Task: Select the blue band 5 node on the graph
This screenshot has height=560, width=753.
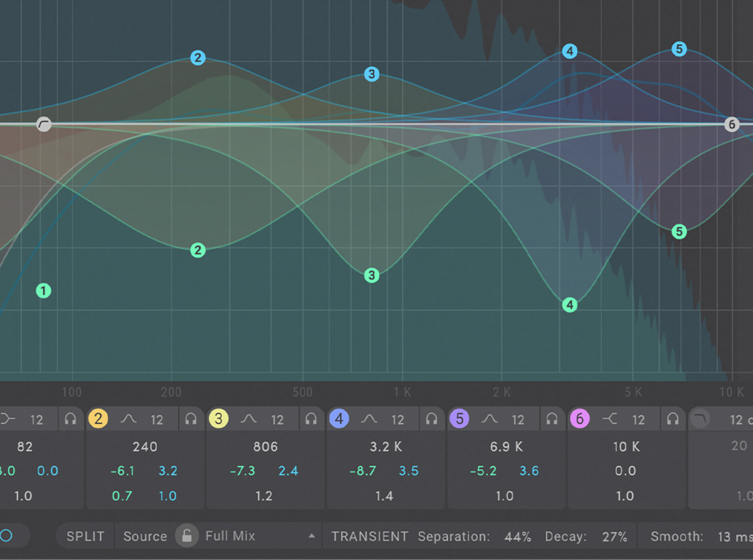Action: (679, 49)
